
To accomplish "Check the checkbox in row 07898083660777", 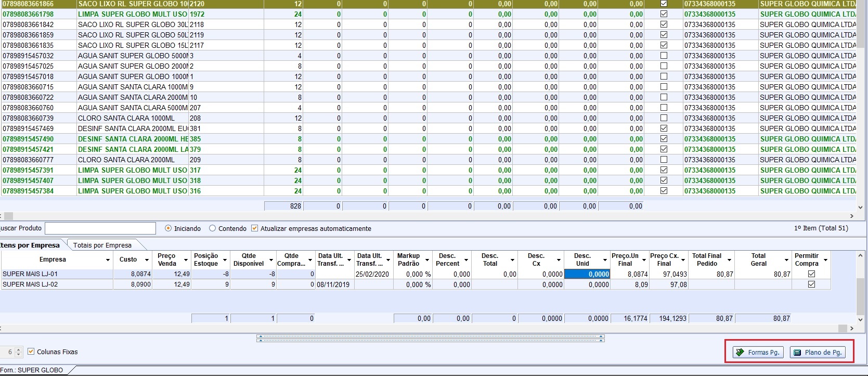I will (x=664, y=160).
